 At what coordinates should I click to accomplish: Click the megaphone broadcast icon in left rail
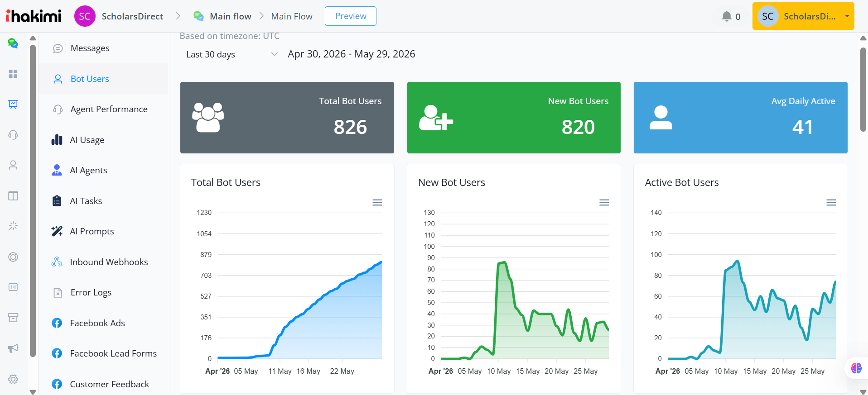click(13, 348)
